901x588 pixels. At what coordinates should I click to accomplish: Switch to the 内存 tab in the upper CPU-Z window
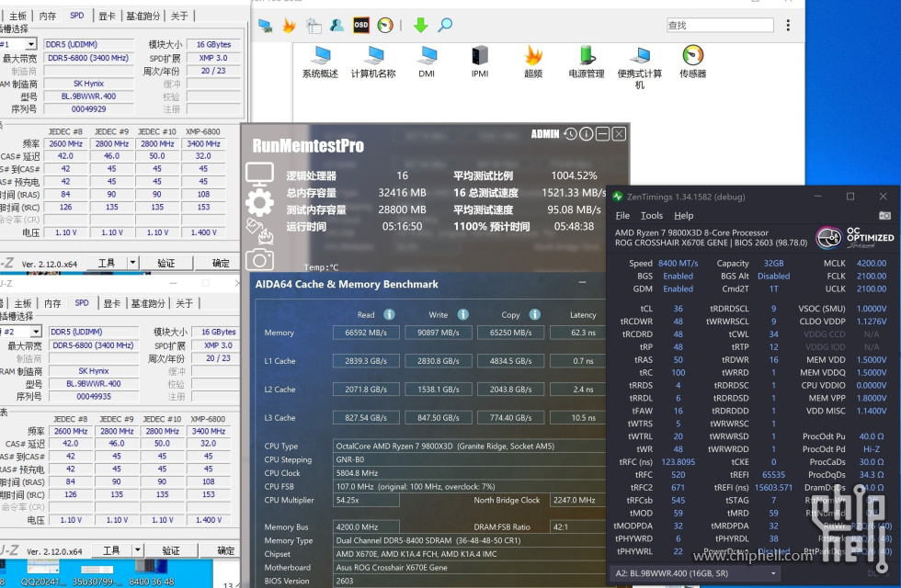point(48,16)
